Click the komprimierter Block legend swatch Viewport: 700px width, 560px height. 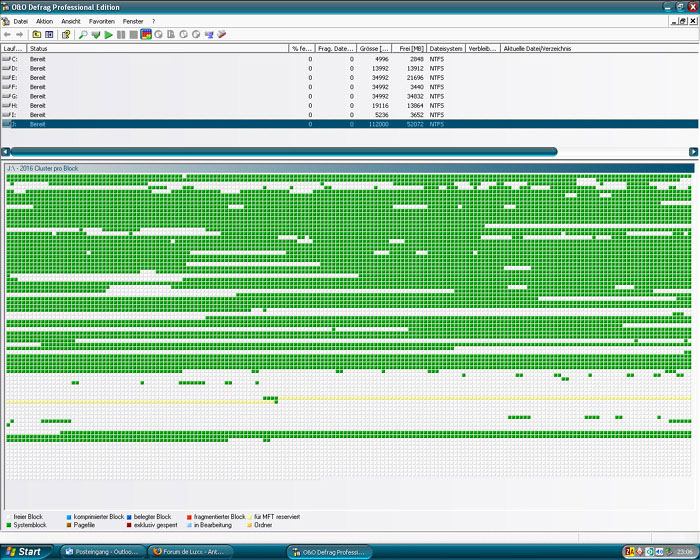[x=69, y=517]
